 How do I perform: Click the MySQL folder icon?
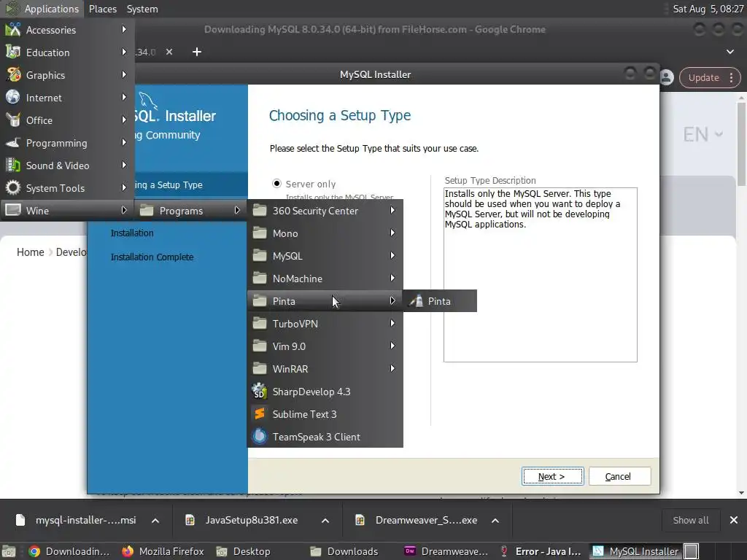260,256
